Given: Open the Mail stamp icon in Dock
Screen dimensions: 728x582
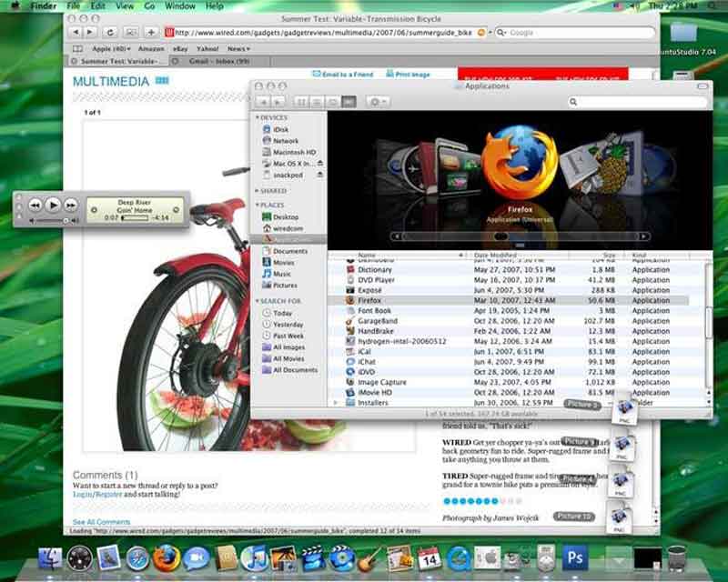Looking at the screenshot, I should pos(108,557).
